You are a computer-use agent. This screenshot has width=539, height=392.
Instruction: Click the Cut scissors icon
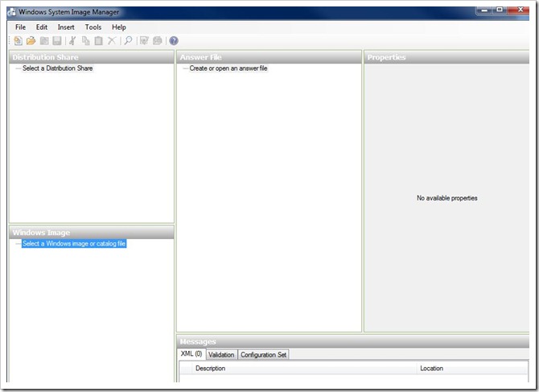pos(72,41)
